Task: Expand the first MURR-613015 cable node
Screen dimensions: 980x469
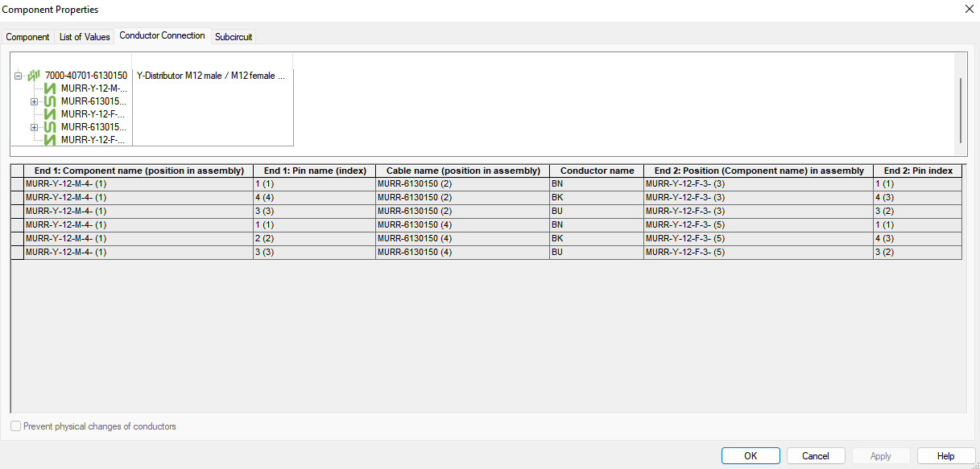Action: pyautogui.click(x=35, y=101)
